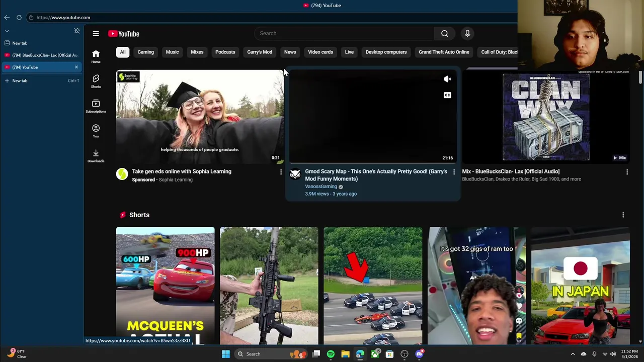Open Downloads in sidebar
Screen dimensions: 644x362
pyautogui.click(x=96, y=156)
